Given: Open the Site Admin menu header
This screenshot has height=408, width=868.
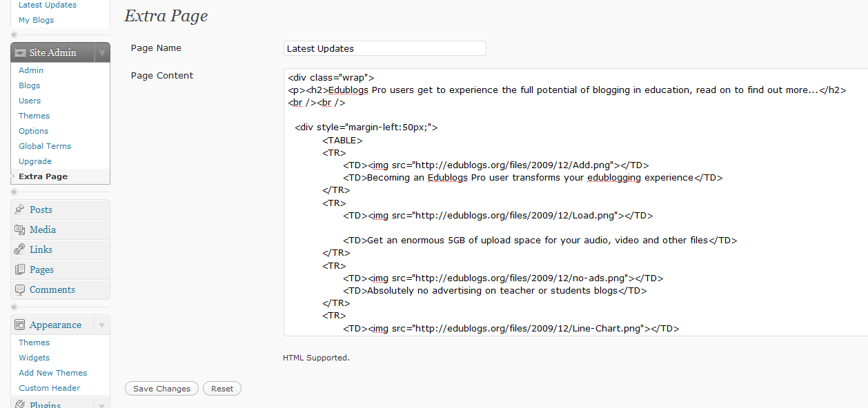Looking at the screenshot, I should coord(53,53).
